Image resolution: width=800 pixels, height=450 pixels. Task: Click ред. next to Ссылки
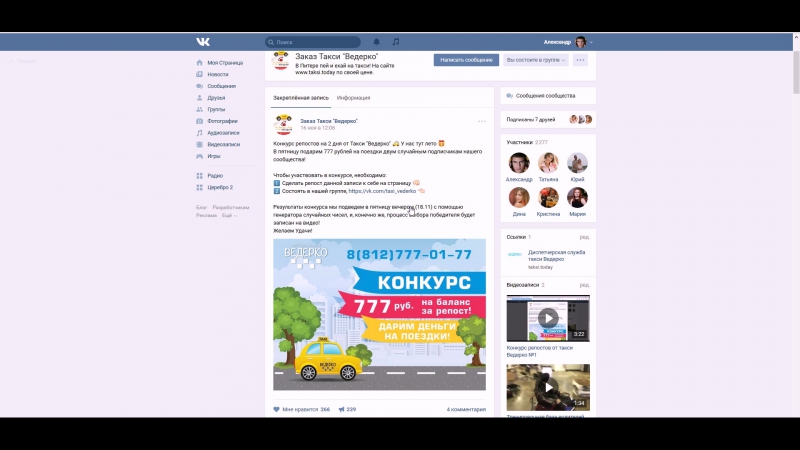point(584,237)
